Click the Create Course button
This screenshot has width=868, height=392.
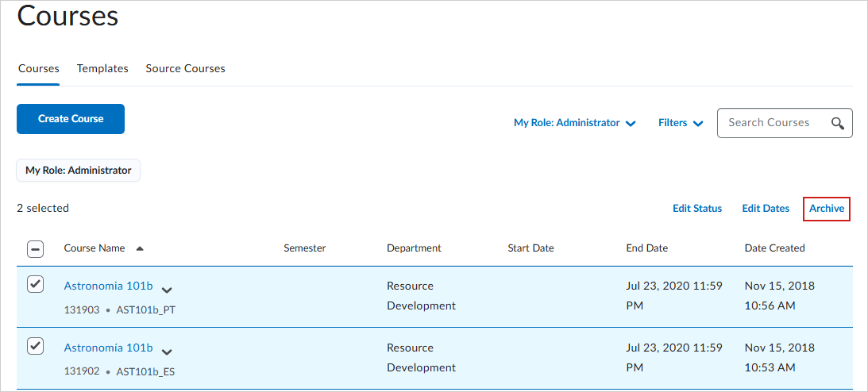pyautogui.click(x=71, y=119)
